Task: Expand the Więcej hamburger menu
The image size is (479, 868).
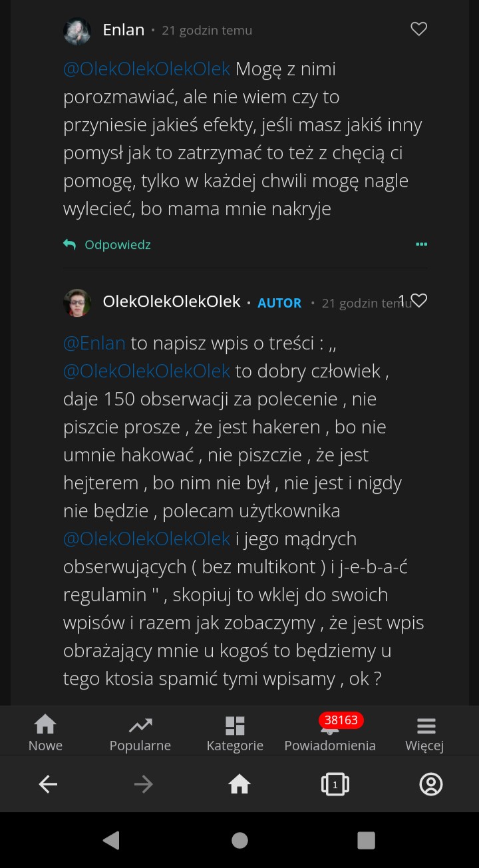Action: [x=425, y=732]
